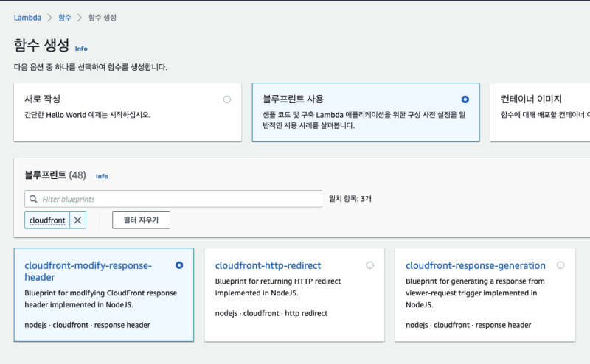The width and height of the screenshot is (590, 364).
Task: Click the cloudfront-response-generation blueprint title
Action: click(475, 265)
